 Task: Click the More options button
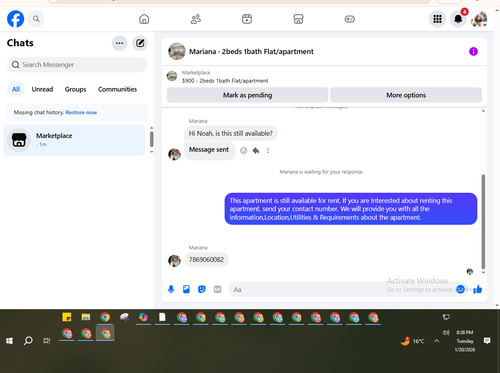pyautogui.click(x=406, y=95)
